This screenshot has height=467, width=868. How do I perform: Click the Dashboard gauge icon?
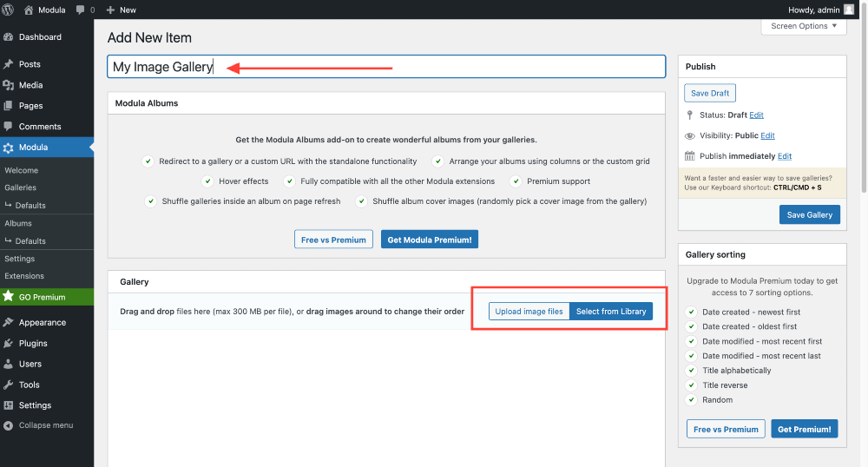point(9,37)
